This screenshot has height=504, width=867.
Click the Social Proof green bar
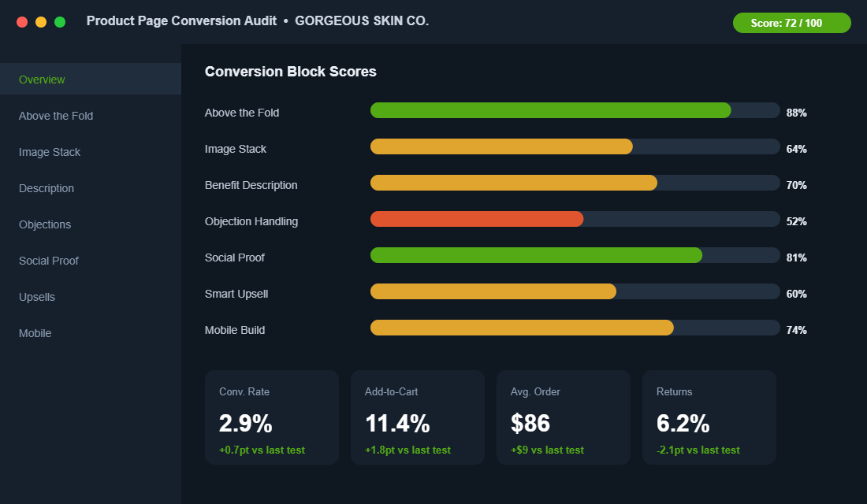coord(536,255)
